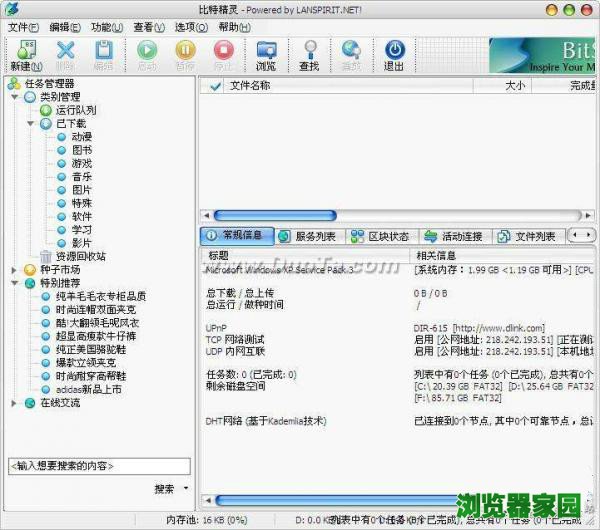The image size is (600, 530).
Task: Click the 新建 new task toolbar icon
Action: (x=26, y=55)
